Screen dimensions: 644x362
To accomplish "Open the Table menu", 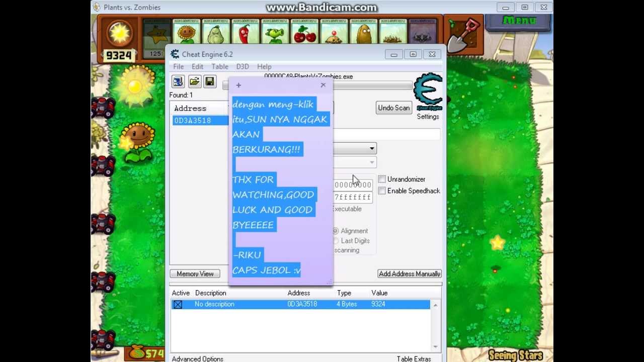I will point(220,67).
